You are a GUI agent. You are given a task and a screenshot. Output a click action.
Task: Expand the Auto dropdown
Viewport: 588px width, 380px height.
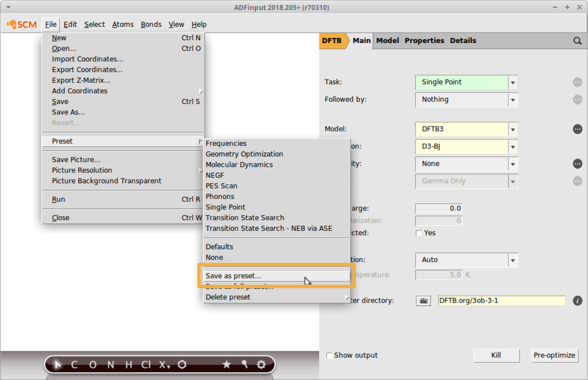466,260
